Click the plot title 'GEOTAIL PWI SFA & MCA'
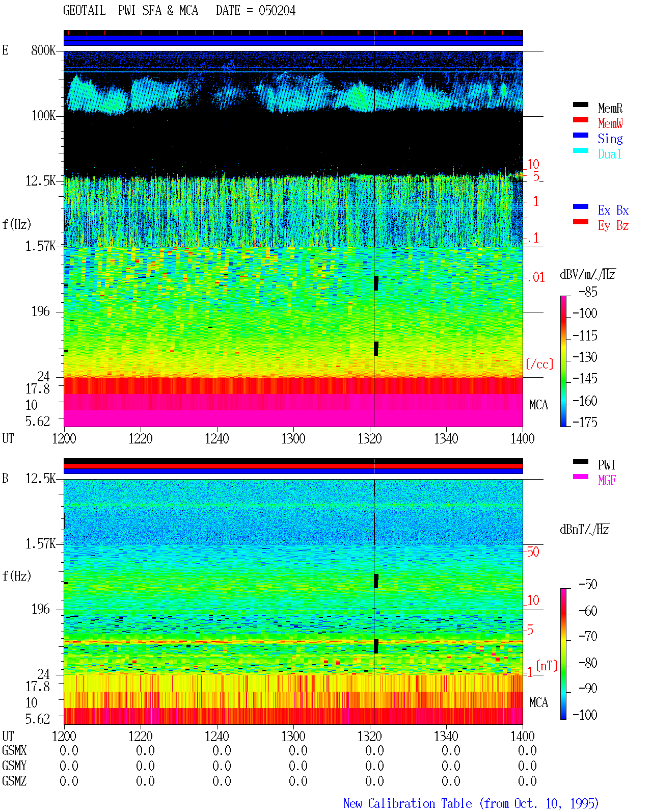The height and width of the screenshot is (812, 652). [x=130, y=11]
